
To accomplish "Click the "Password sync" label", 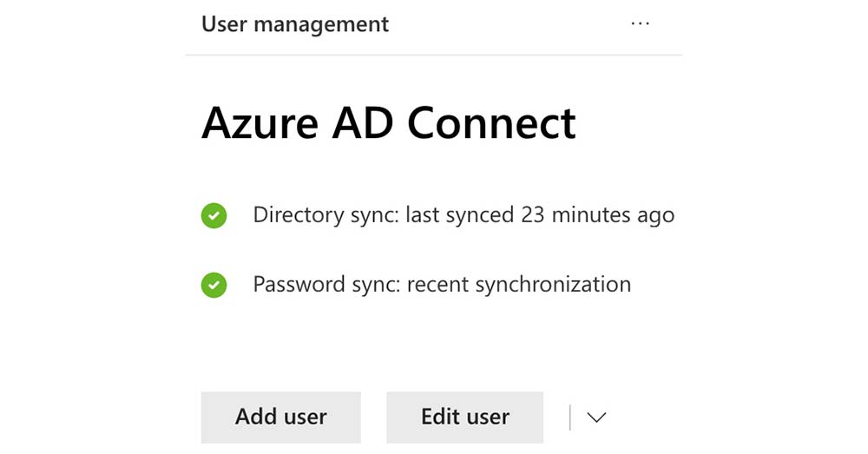I will pos(326,284).
